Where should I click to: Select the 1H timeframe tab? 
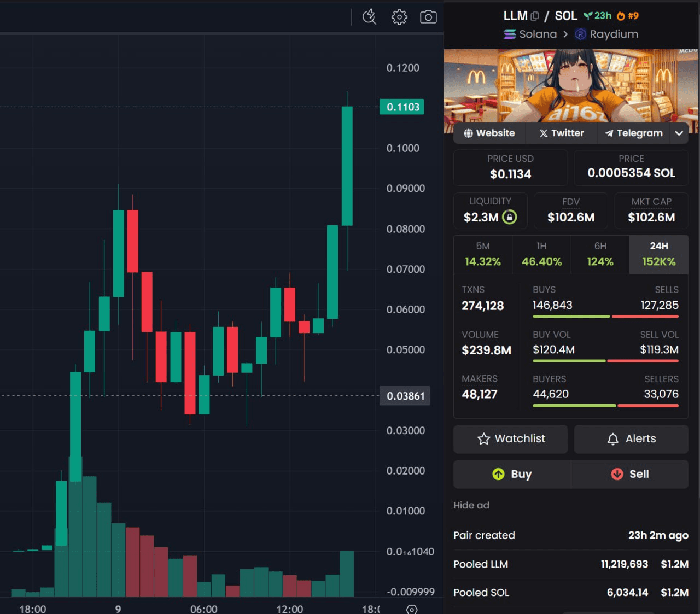point(541,254)
